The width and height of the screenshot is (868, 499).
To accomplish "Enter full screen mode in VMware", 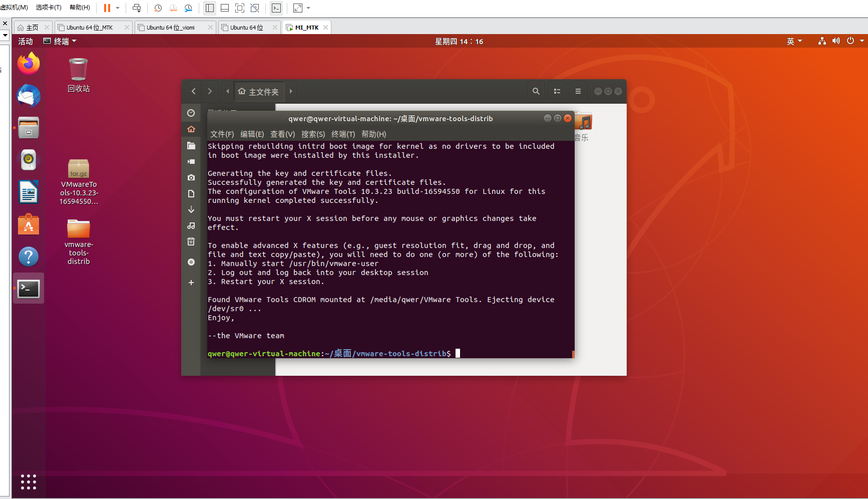I will click(x=240, y=8).
